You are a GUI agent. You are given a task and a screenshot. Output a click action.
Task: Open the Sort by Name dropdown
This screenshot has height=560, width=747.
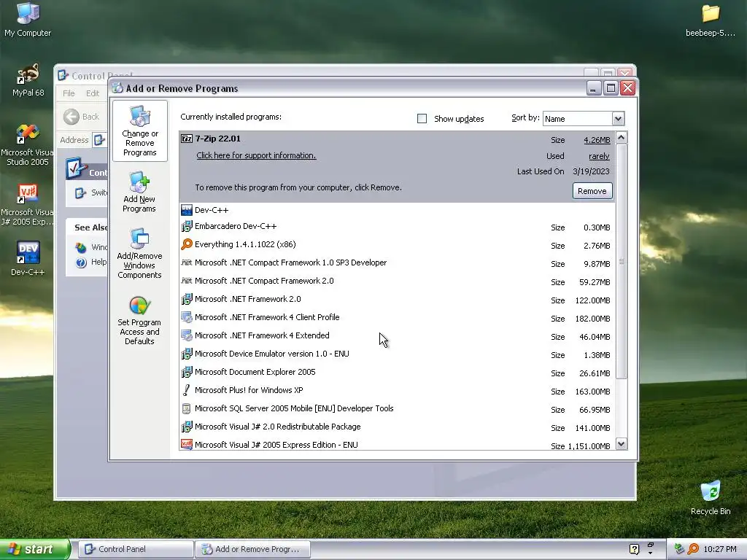click(x=618, y=119)
